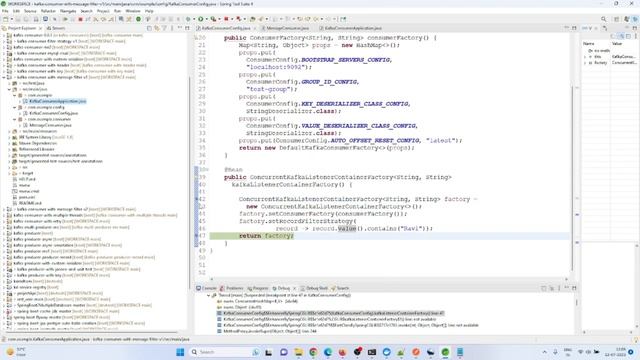Open the Run menu
This screenshot has width=640, height=360.
click(x=117, y=11)
